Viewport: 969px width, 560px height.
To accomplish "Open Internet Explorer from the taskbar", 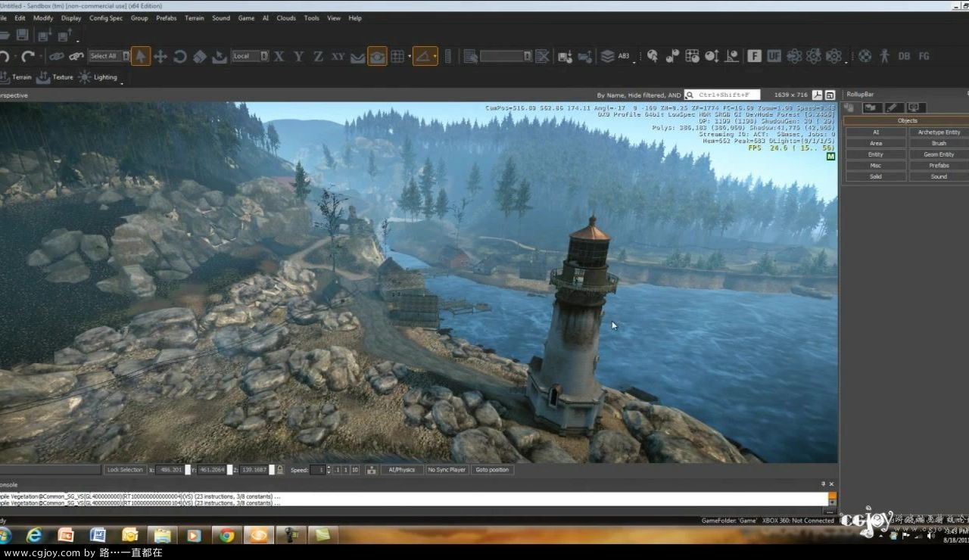I will 34,535.
